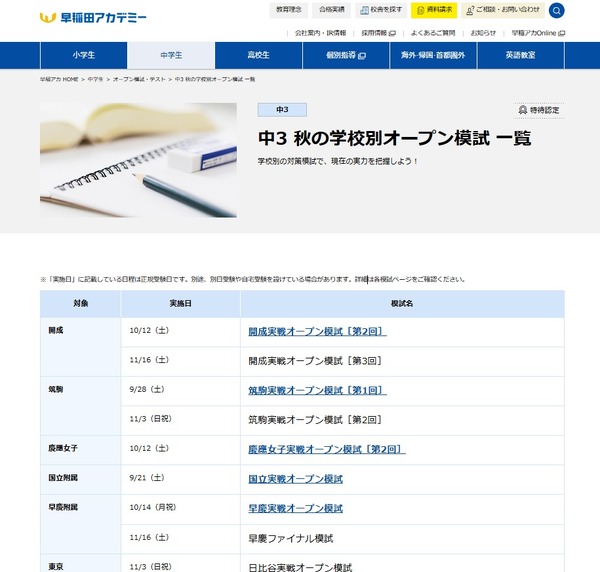
Task: Open 開成実戦オープン模試 第2回 link
Action: [x=317, y=331]
